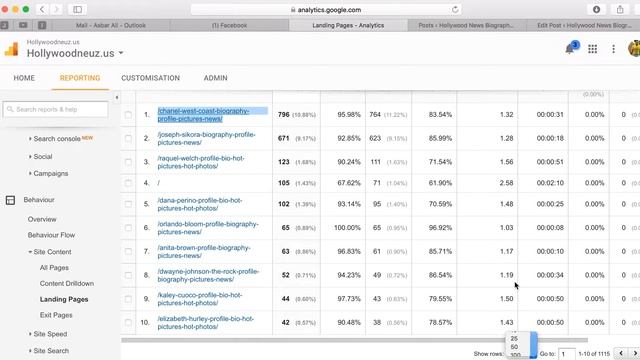Go back with Safari back arrow
This screenshot has height=360, width=640.
[42, 9]
